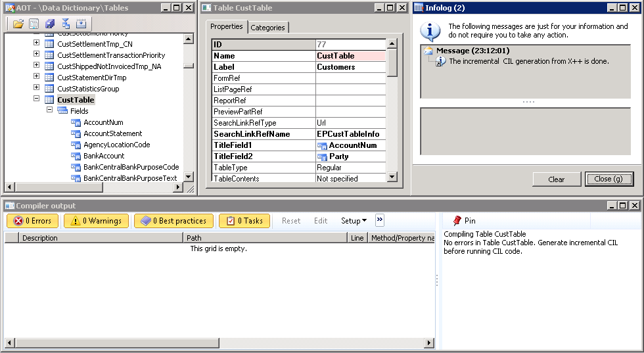Click the import icon in AOT toolbar
Screen dimensions: 644x353
pos(81,24)
